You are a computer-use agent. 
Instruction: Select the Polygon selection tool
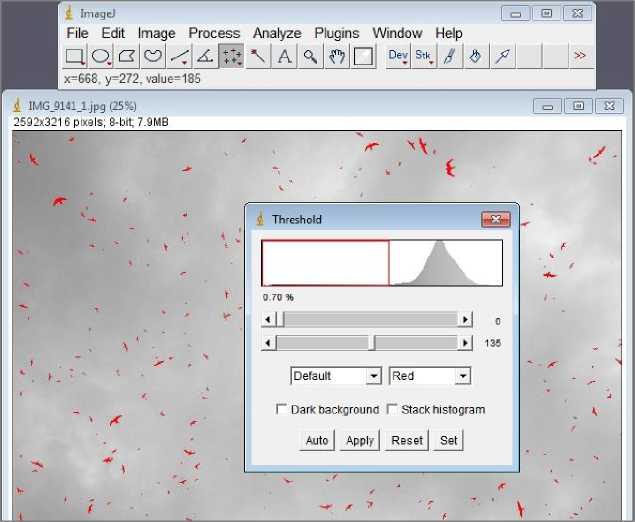point(127,56)
